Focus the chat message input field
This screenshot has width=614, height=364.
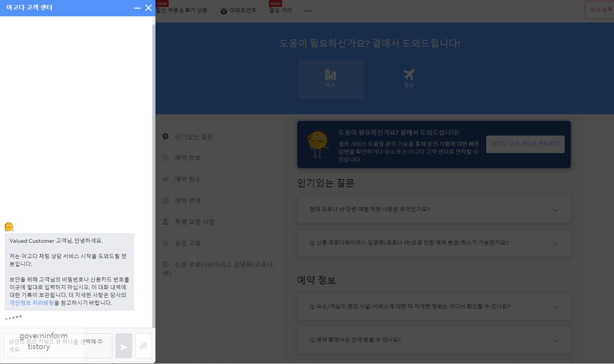[58, 346]
